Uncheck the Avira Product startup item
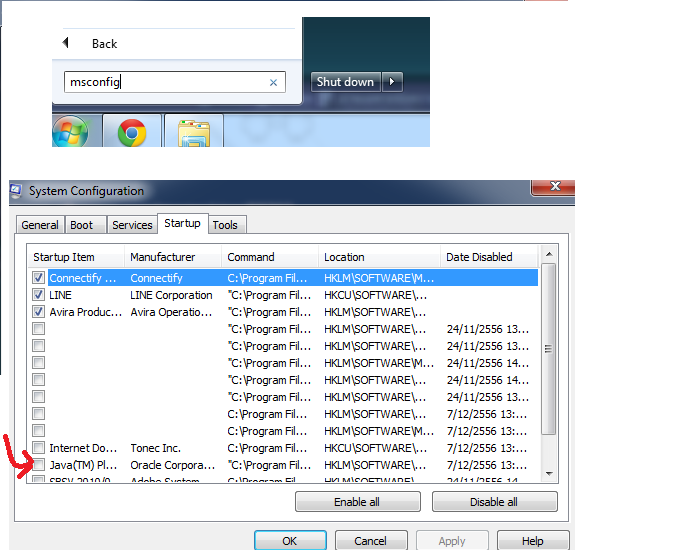The width and height of the screenshot is (689, 550). (38, 312)
